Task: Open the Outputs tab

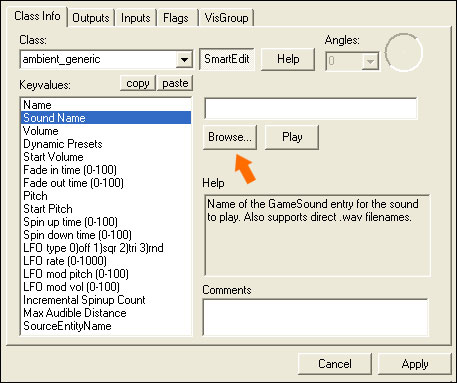Action: tap(91, 18)
